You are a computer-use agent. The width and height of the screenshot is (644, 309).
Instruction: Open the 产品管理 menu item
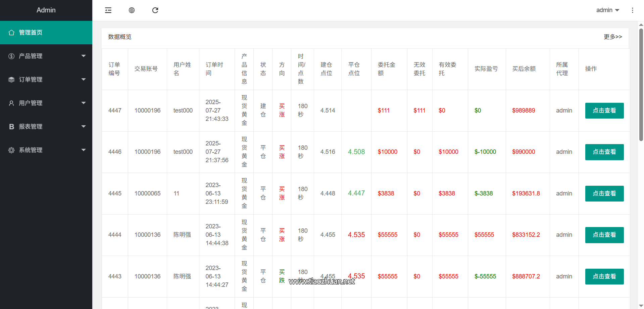coord(46,56)
